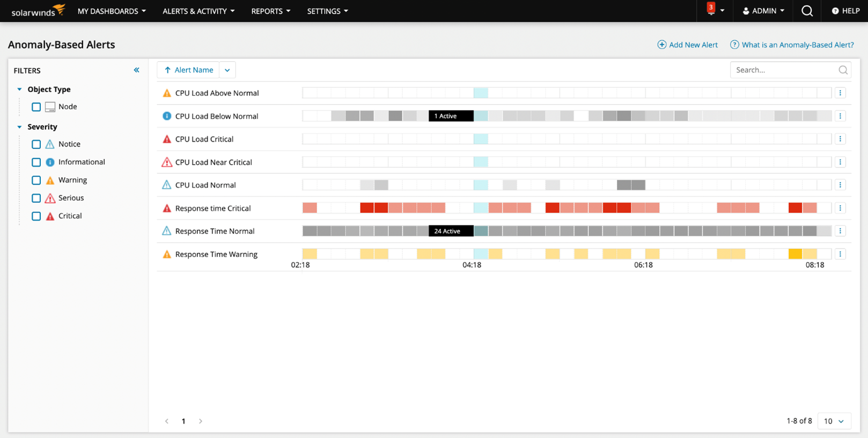Open the My Dashboards menu
Screen dimensions: 868x438
112,11
